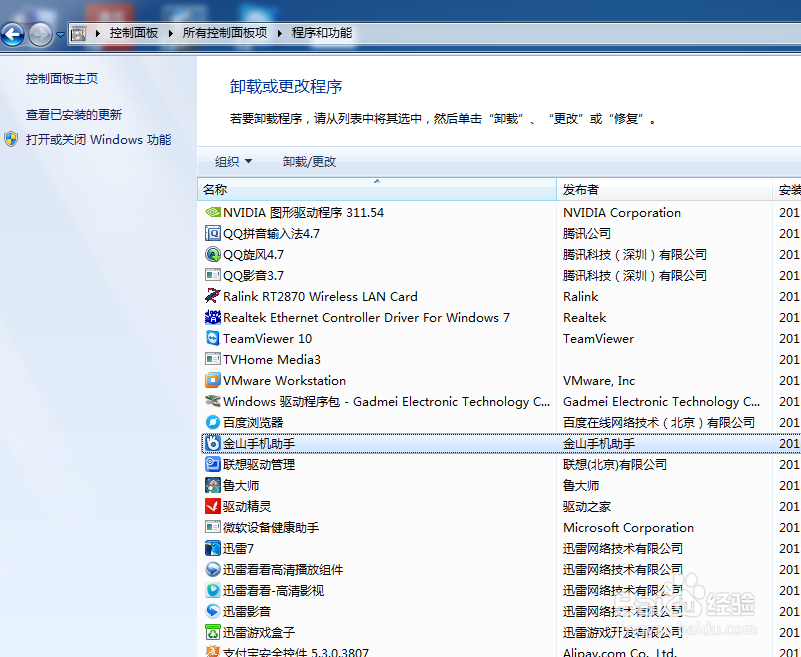Click the 驱动精灵 icon

pyautogui.click(x=213, y=506)
